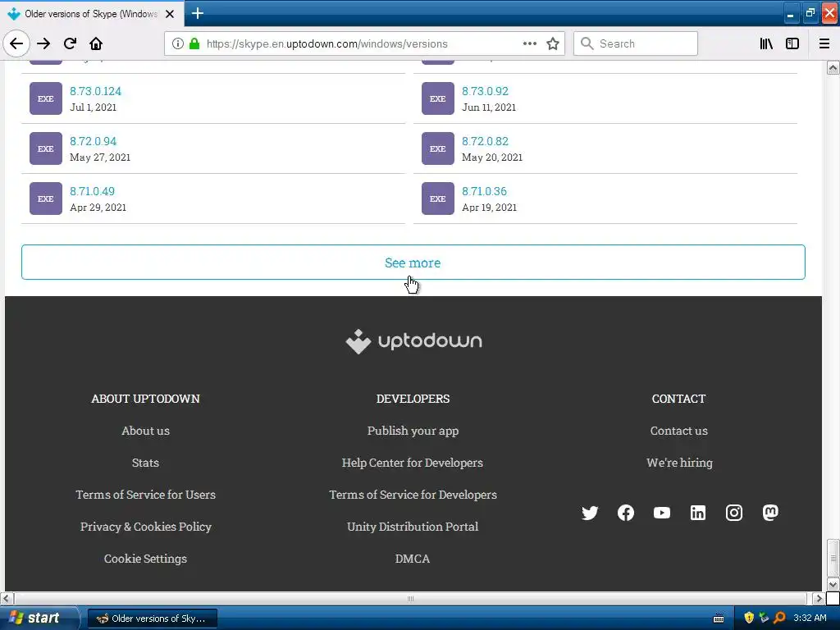Open Publish your app link
The image size is (840, 630).
pos(413,431)
